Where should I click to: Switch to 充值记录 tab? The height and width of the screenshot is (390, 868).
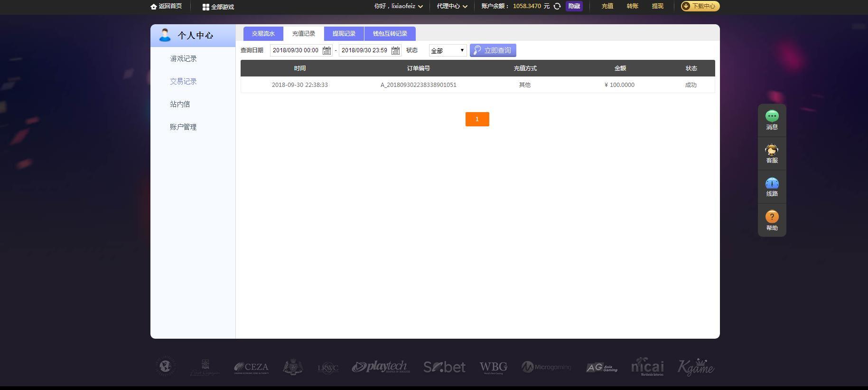304,34
